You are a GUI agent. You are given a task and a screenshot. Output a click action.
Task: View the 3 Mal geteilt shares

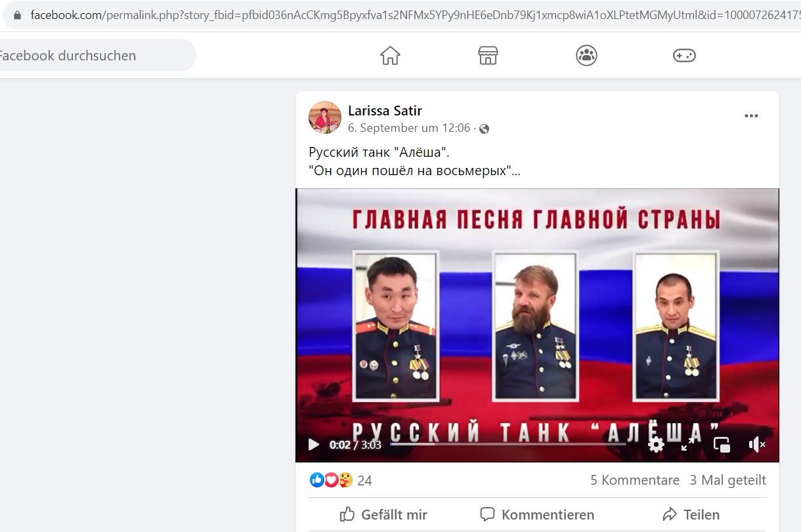(x=727, y=480)
